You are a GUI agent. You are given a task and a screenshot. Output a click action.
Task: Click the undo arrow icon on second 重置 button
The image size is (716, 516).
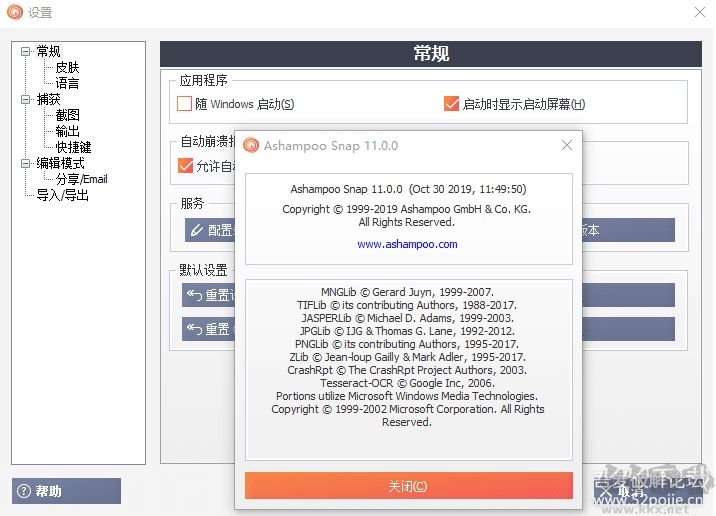point(194,329)
